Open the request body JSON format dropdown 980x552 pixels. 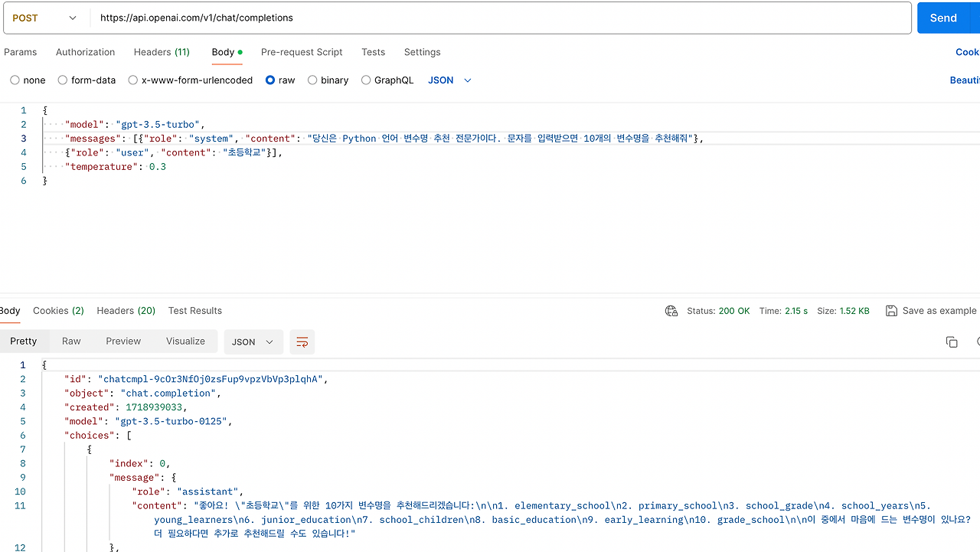pyautogui.click(x=449, y=80)
